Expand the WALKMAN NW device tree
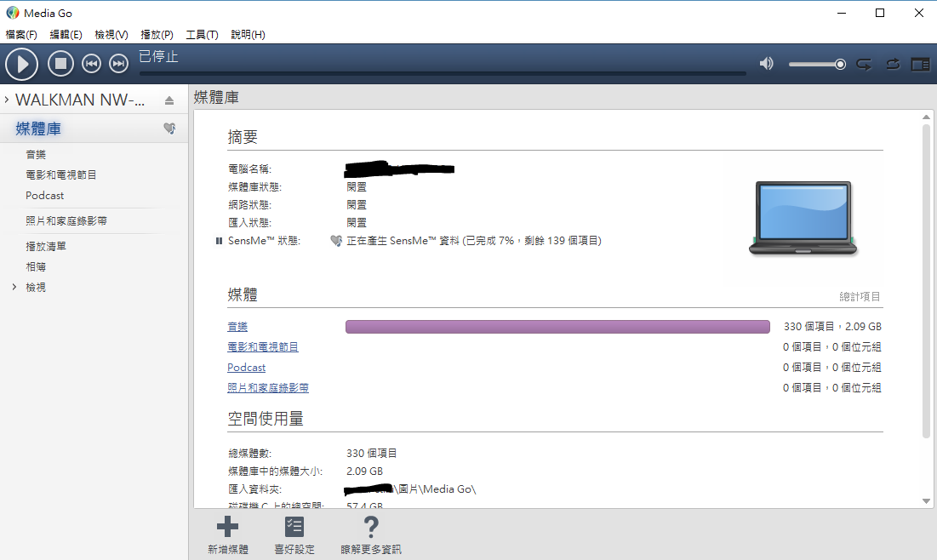Screen dimensions: 937x560 pos(7,100)
